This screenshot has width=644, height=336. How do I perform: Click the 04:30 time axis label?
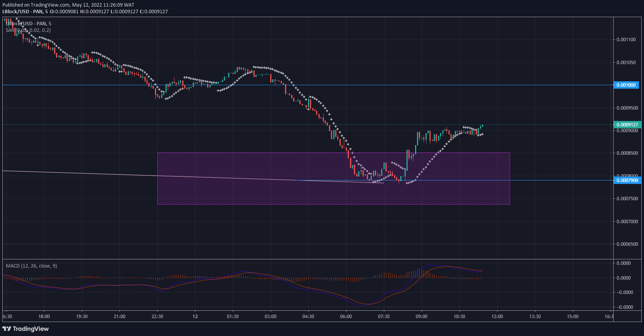[x=308, y=317]
